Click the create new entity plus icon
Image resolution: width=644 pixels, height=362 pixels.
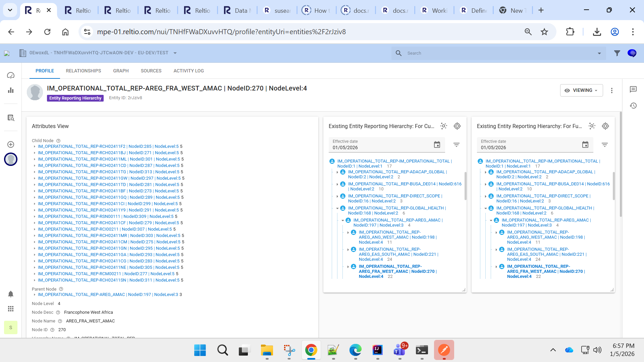pos(11,144)
